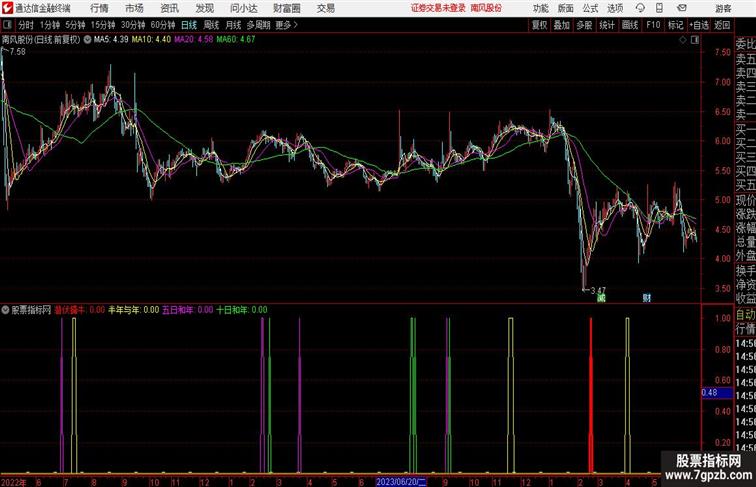Switch to 1分钟 period tab
The width and height of the screenshot is (756, 487).
(50, 25)
